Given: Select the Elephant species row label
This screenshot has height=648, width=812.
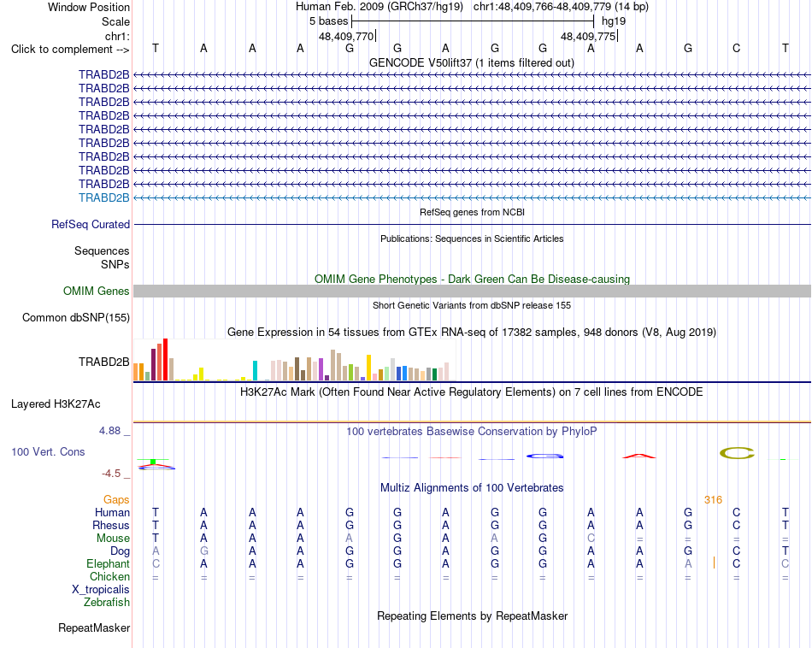Looking at the screenshot, I should pyautogui.click(x=108, y=563).
